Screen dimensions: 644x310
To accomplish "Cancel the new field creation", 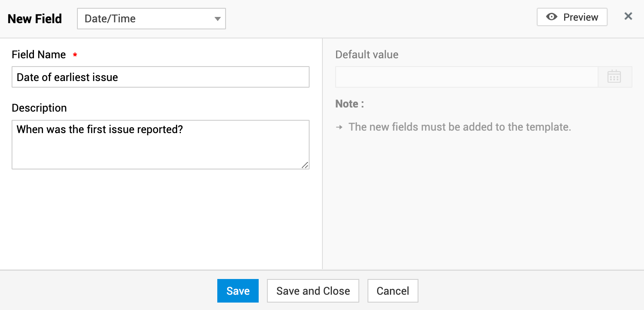I will [x=393, y=291].
